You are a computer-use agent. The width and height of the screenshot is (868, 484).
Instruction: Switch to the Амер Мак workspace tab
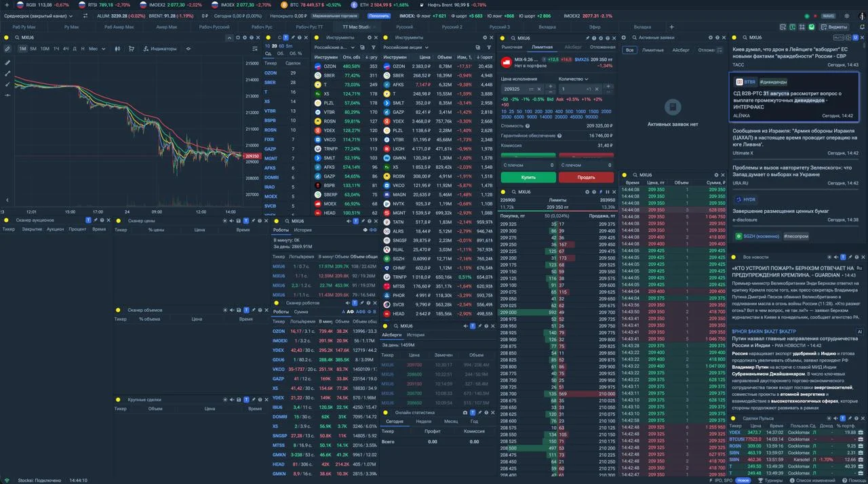click(166, 27)
